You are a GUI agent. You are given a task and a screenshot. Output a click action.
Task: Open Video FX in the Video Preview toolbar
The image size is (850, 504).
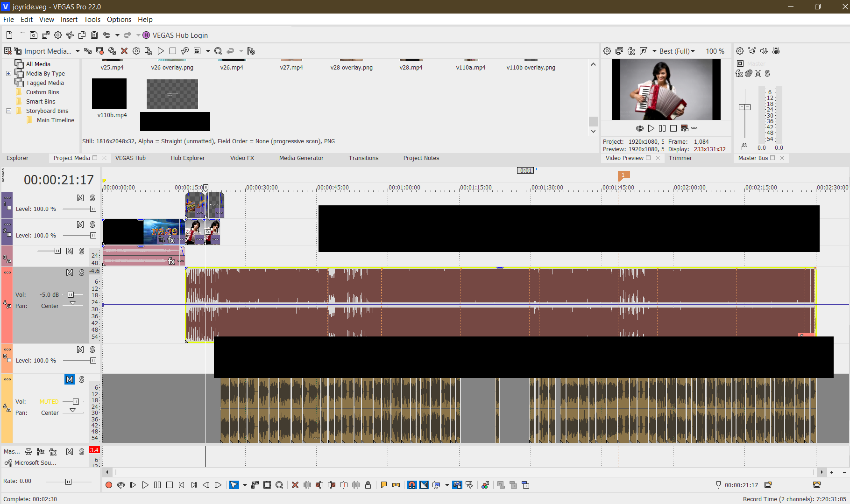pos(631,51)
